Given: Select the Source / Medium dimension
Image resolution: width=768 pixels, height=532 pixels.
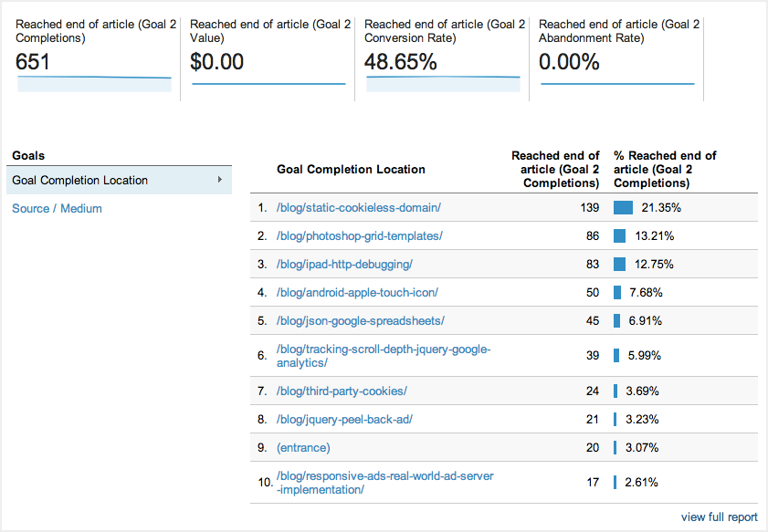Looking at the screenshot, I should 57,209.
